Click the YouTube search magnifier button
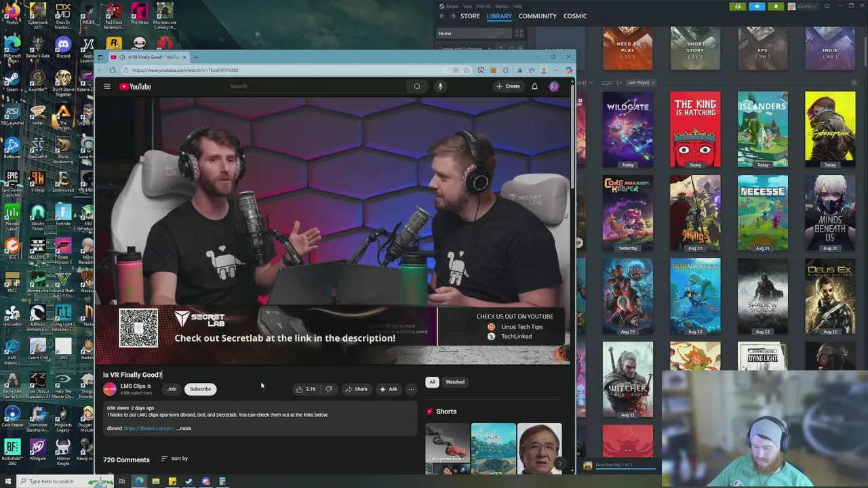The height and width of the screenshot is (488, 868). [417, 86]
